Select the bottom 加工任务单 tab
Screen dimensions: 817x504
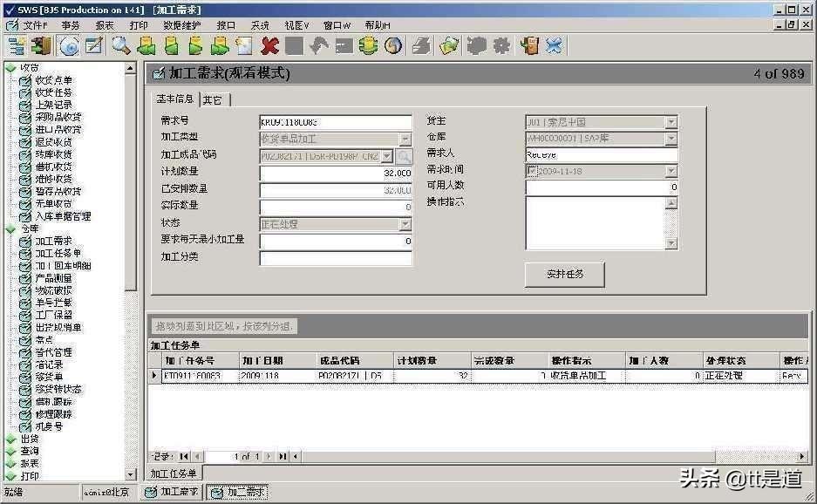(174, 473)
